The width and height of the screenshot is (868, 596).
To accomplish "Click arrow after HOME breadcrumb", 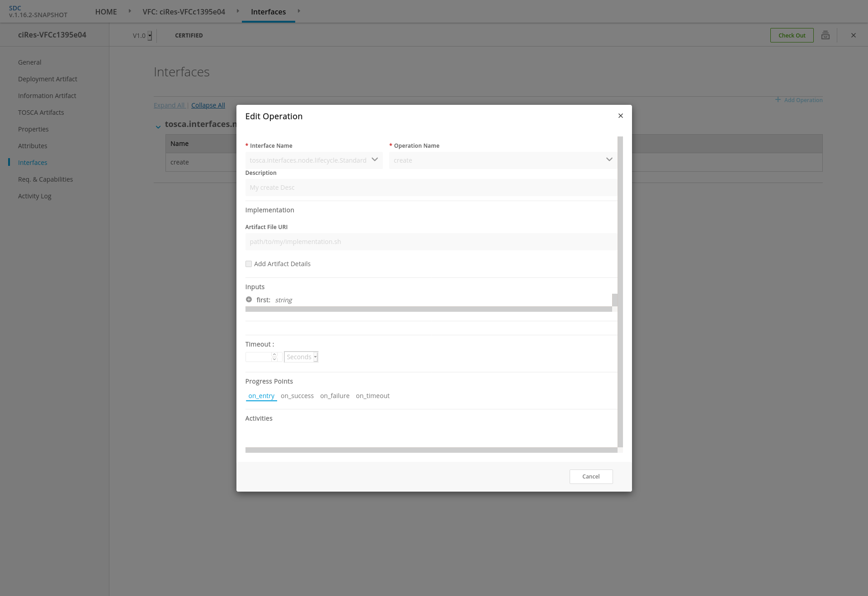I will pyautogui.click(x=130, y=11).
